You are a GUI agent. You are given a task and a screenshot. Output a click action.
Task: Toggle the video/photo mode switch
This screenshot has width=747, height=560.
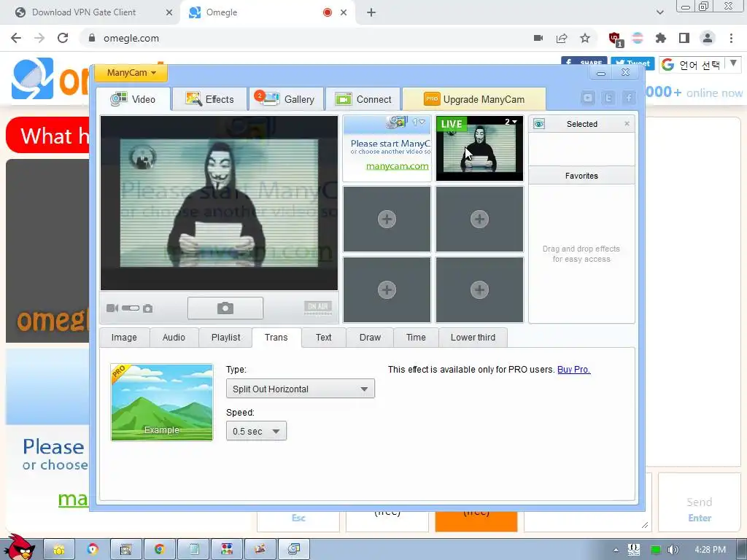click(x=130, y=308)
